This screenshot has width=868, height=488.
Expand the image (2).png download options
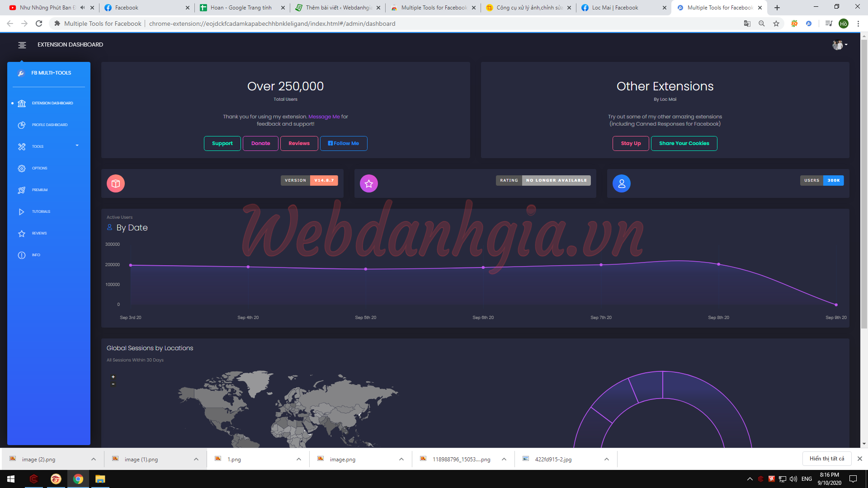pos(94,459)
